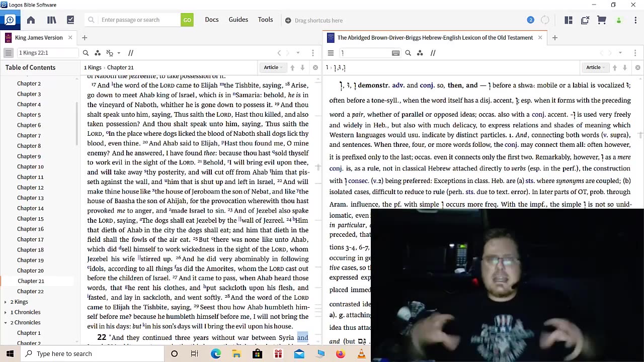644x362 pixels.
Task: Open the Library icon in top toolbar
Action: (51, 20)
